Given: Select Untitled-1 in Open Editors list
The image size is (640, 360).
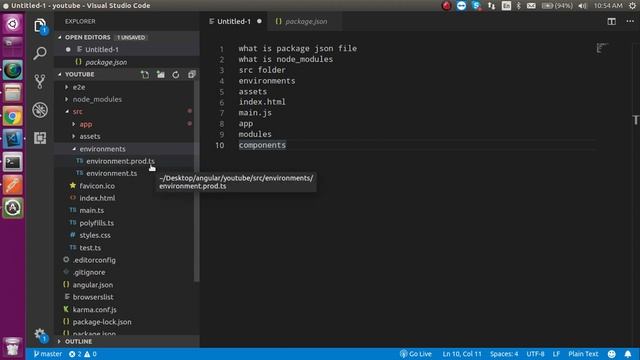Looking at the screenshot, I should pos(127,49).
